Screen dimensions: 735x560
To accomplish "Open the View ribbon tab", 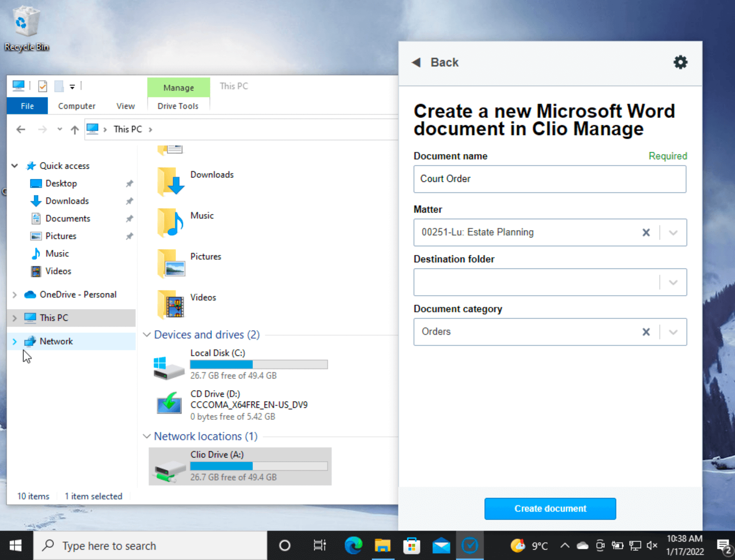I will point(125,106).
